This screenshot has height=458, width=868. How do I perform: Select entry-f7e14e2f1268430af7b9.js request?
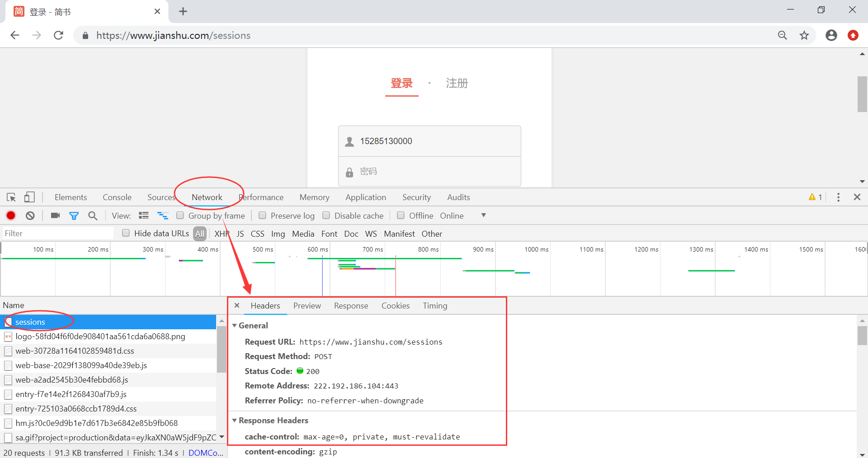coord(108,394)
